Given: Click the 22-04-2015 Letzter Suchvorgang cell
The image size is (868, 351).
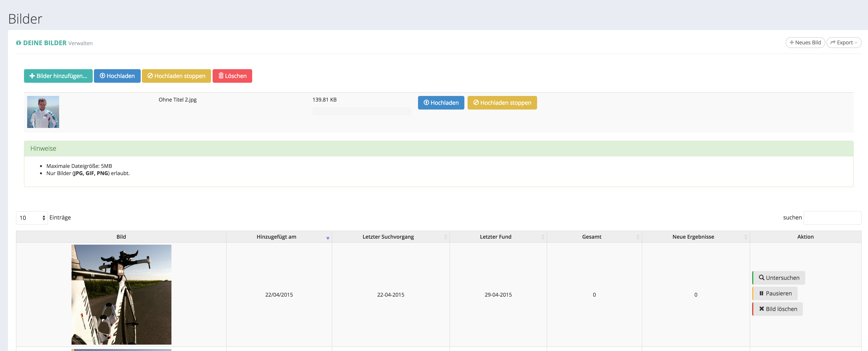Looking at the screenshot, I should coord(390,295).
